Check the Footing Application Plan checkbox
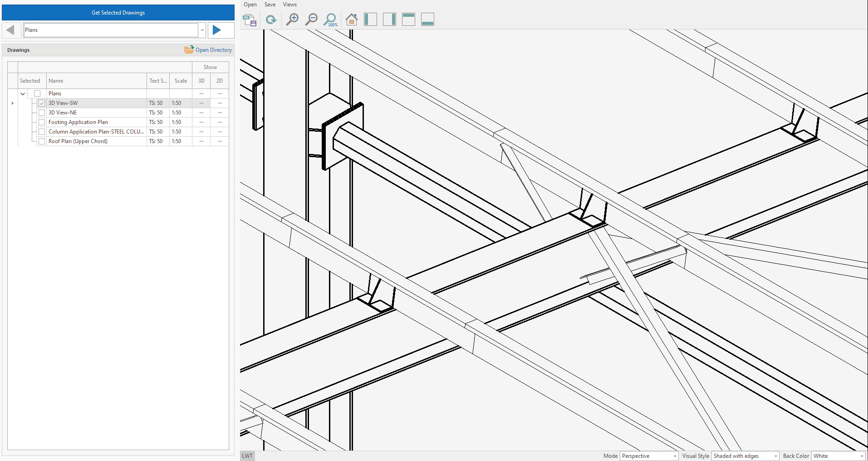This screenshot has width=868, height=461. 42,122
